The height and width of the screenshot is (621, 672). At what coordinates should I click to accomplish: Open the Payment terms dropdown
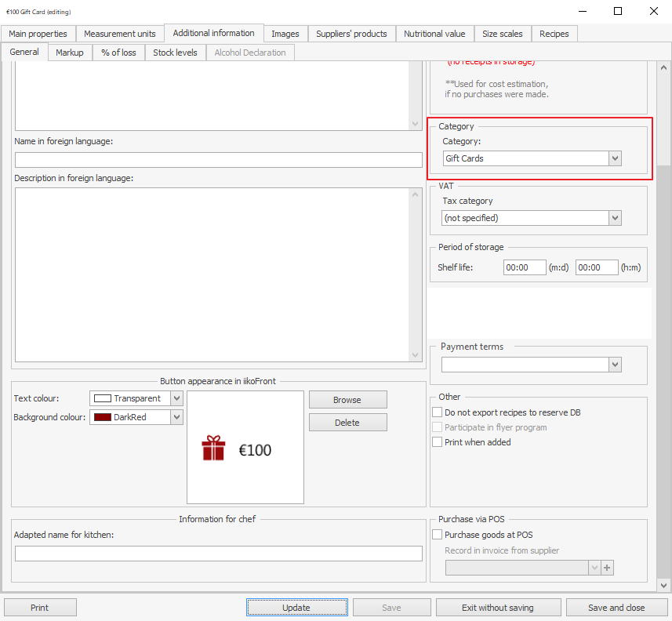(615, 365)
